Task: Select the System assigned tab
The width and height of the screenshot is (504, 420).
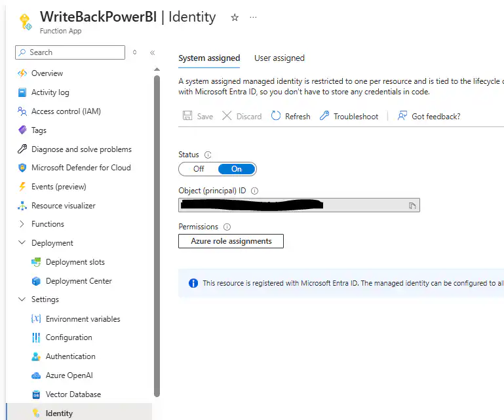Action: click(209, 58)
